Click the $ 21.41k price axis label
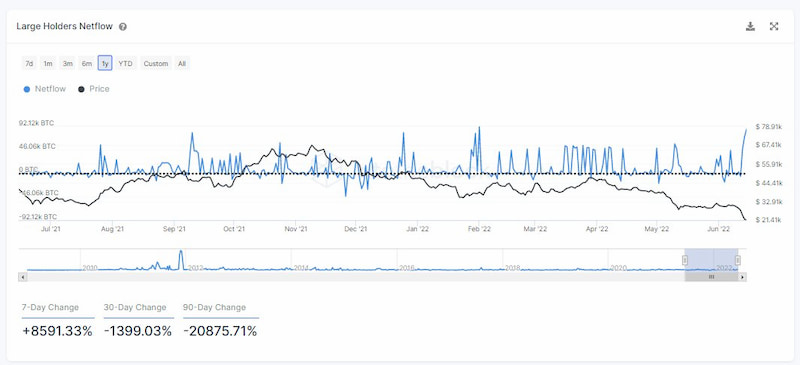Image resolution: width=800 pixels, height=365 pixels. coord(768,220)
